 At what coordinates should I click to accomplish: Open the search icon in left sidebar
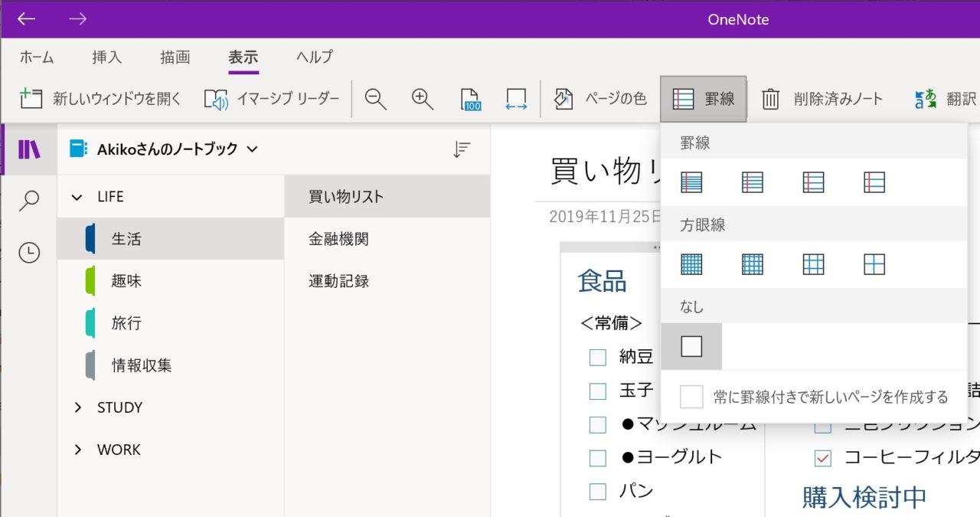29,201
